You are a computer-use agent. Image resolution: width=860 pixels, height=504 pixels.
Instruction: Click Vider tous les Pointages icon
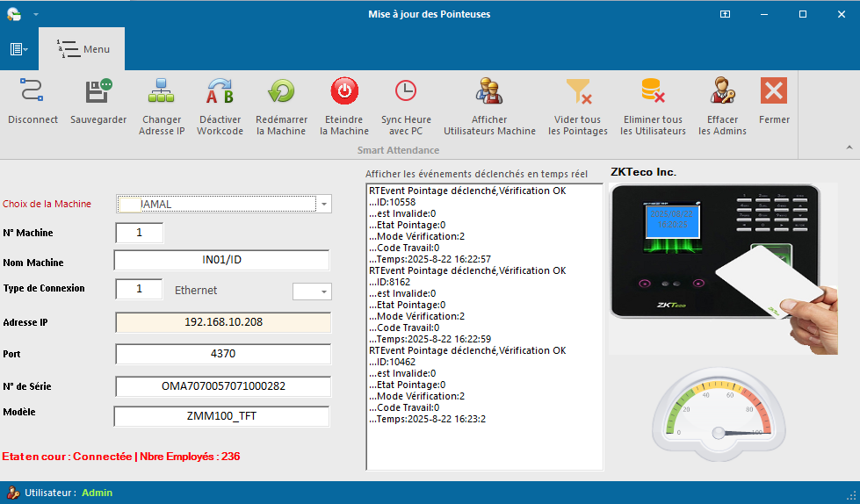tap(578, 91)
